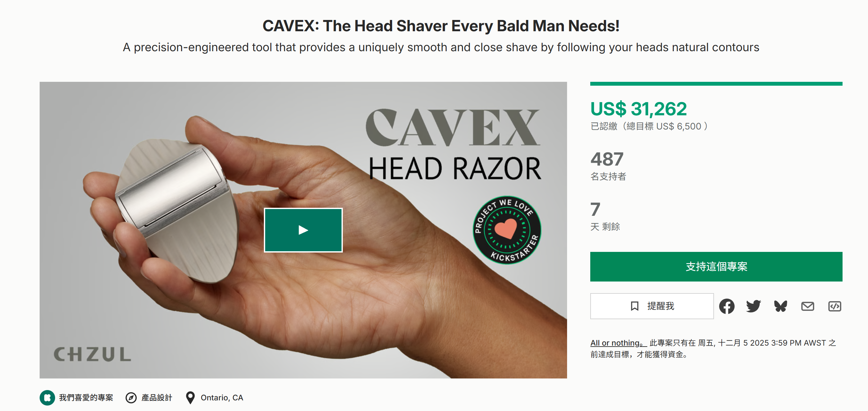
Task: Open the embed code icon
Action: point(834,306)
